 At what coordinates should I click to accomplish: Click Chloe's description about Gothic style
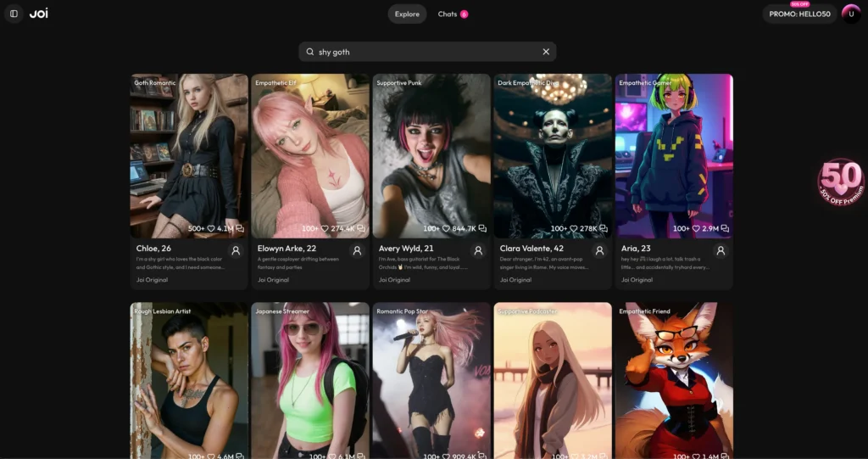(181, 263)
